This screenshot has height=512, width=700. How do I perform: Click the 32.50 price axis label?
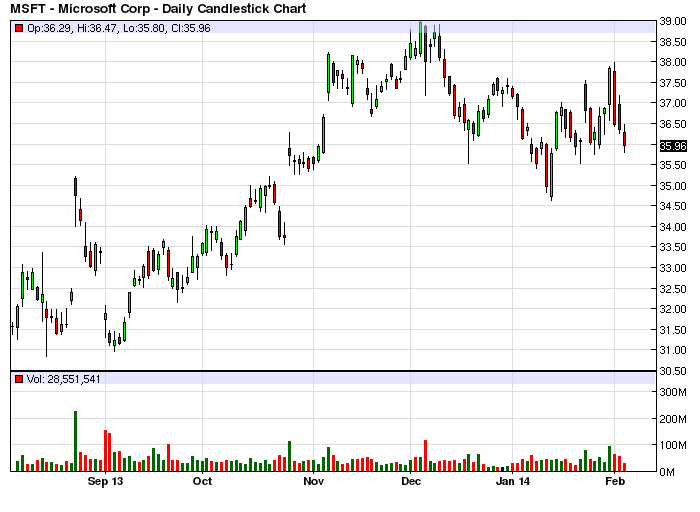(x=673, y=289)
